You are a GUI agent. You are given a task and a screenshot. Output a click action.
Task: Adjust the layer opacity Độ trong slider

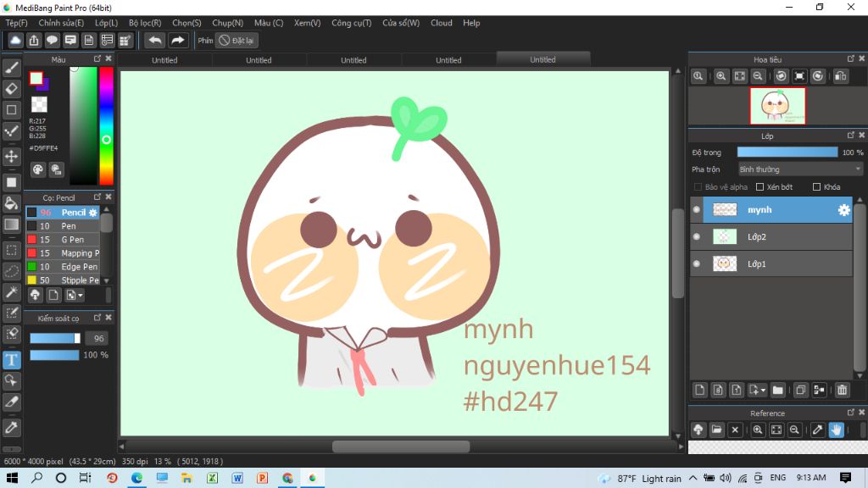(x=787, y=152)
